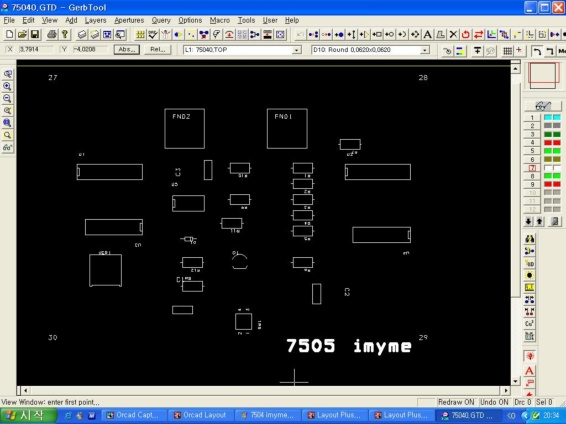Click the Zoom Out magnifier icon
The image size is (566, 424).
[7, 99]
